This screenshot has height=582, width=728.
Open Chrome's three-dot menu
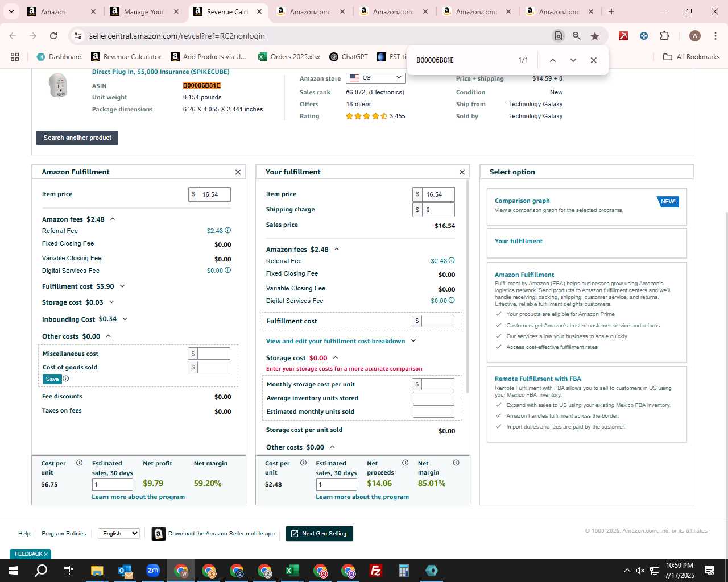pos(715,36)
